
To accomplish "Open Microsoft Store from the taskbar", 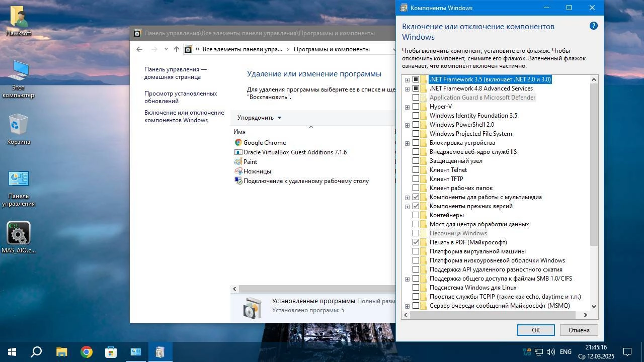I will tap(111, 352).
